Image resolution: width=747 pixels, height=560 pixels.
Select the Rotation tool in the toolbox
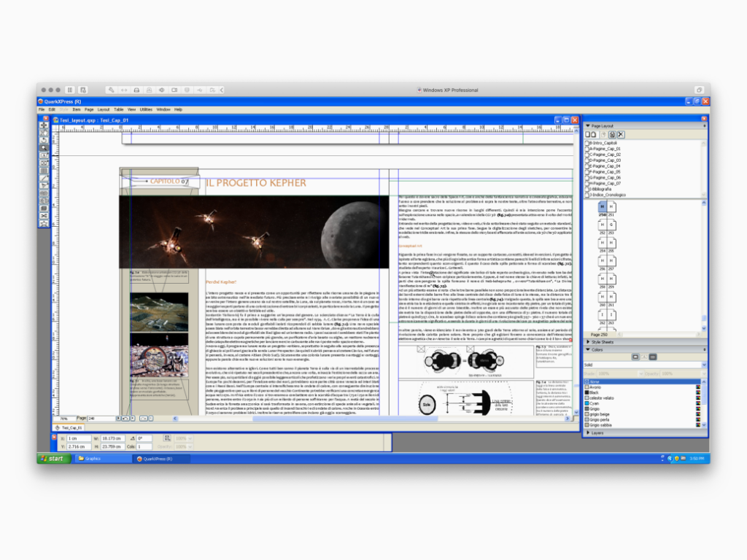point(44,141)
